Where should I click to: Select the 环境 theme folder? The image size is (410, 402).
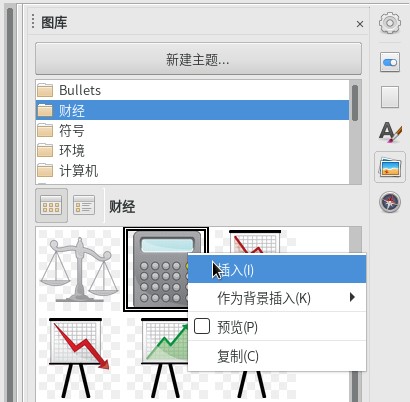(x=192, y=150)
